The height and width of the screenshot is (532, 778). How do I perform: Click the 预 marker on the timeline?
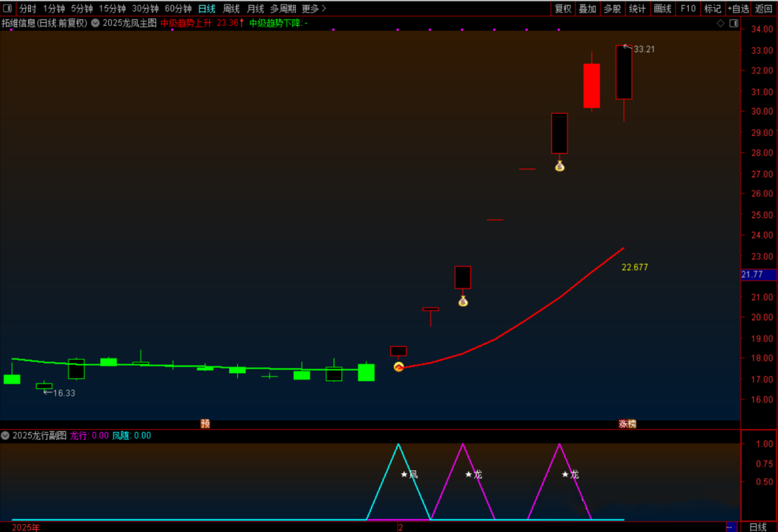click(x=205, y=424)
